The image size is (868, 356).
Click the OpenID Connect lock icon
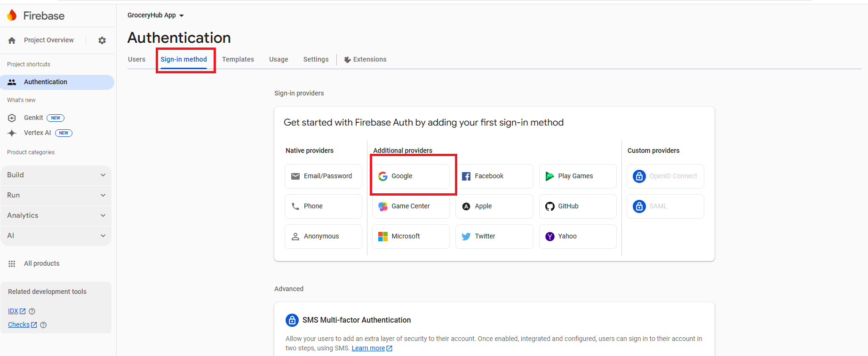639,176
